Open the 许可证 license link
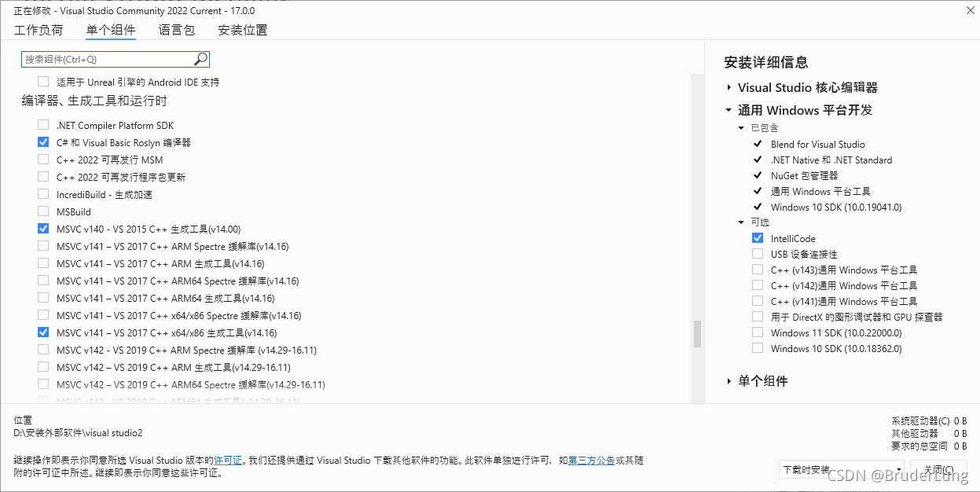 pyautogui.click(x=228, y=460)
